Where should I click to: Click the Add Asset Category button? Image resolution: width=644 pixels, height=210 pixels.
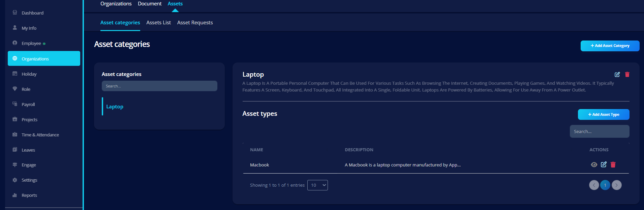pyautogui.click(x=610, y=46)
